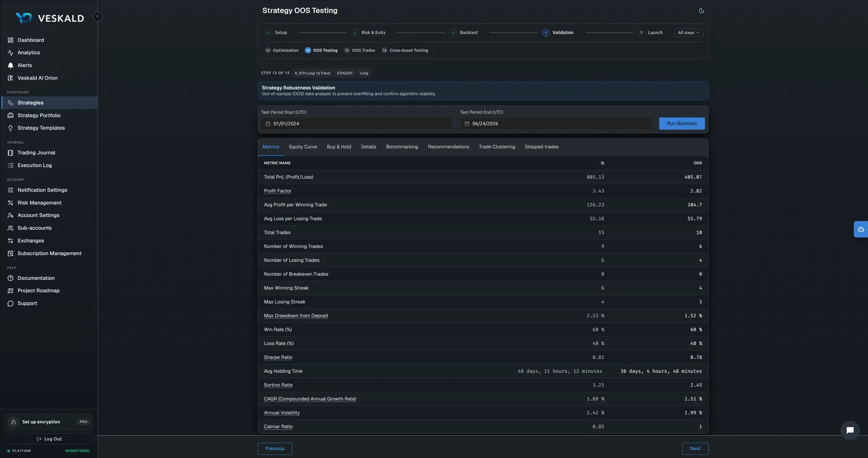Open the OOS Trades substep

click(x=359, y=51)
